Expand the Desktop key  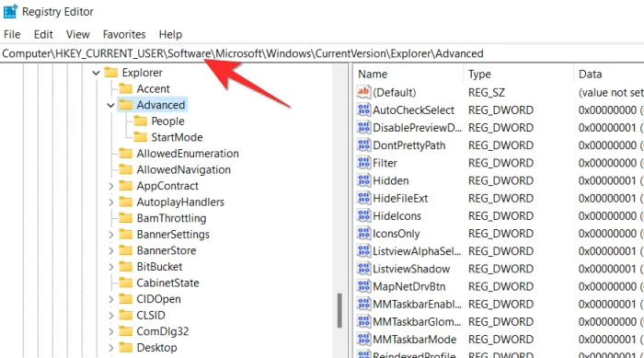[110, 348]
